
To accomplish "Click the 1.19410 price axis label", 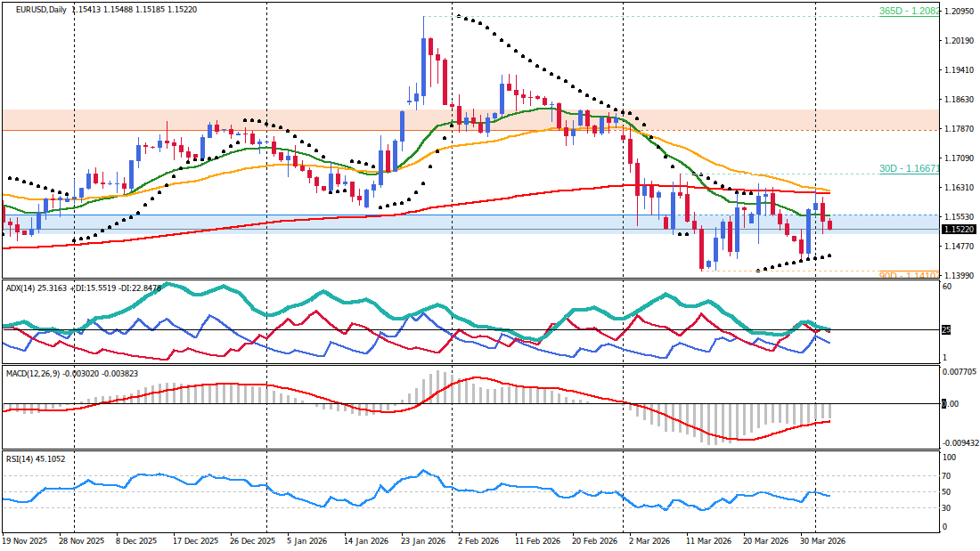I will 960,70.
